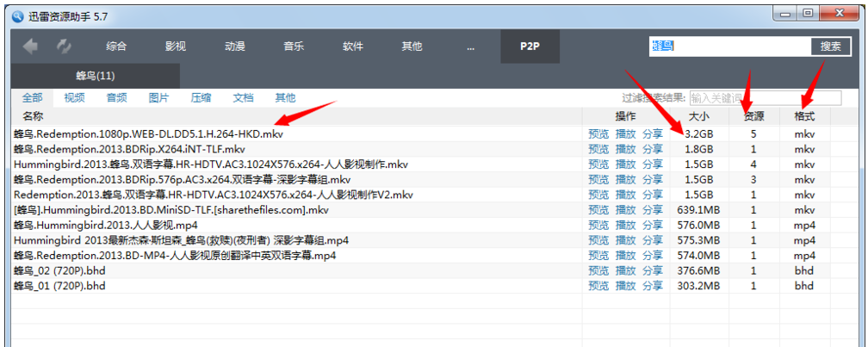This screenshot has height=347, width=868.
Task: Select the 蜂鸟(11) results tab
Action: (96, 76)
